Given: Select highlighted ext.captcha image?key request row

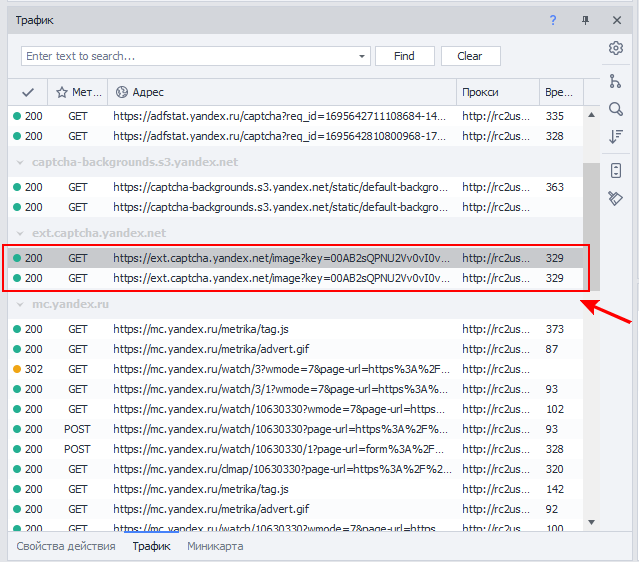Looking at the screenshot, I should pyautogui.click(x=295, y=258).
